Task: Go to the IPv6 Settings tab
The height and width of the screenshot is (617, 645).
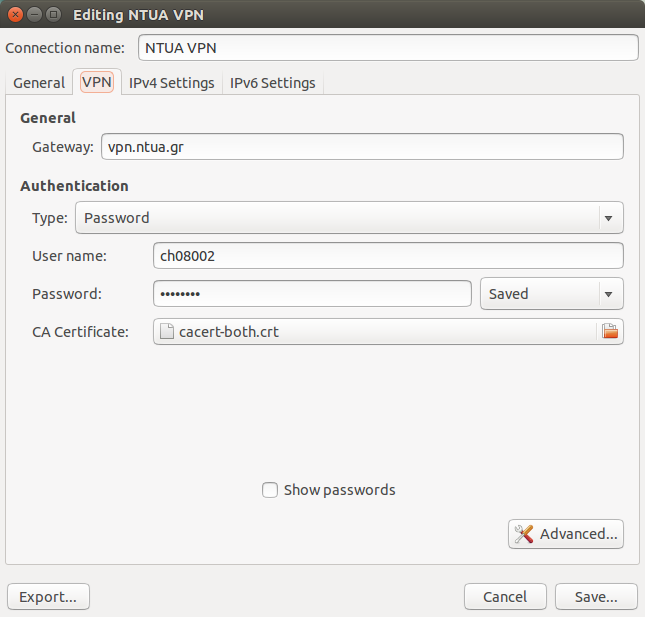Action: pos(273,83)
